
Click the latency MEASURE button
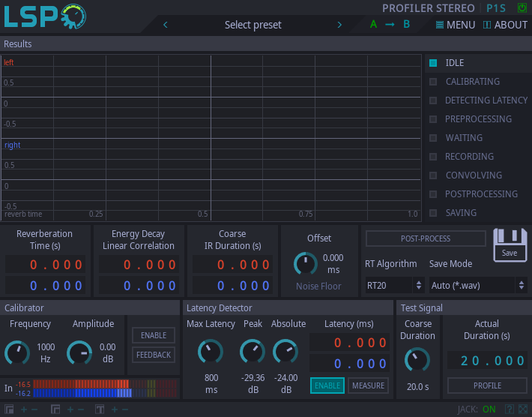tap(369, 385)
